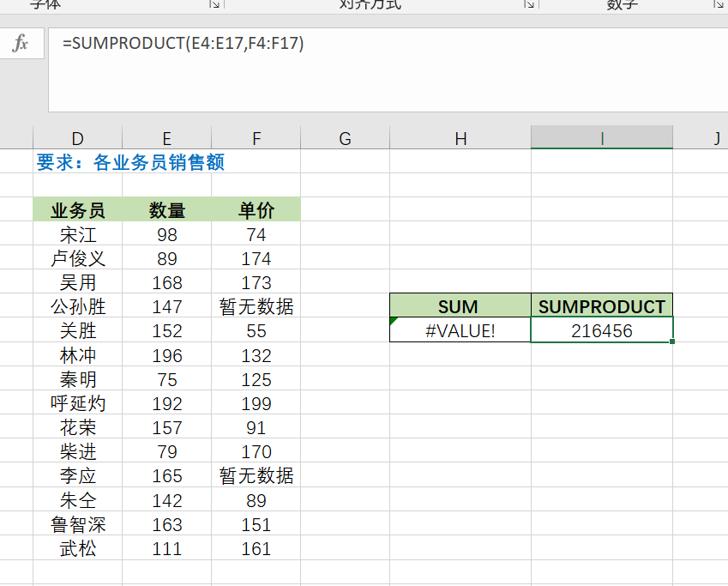Select the cell containing 武松
Screen dimensions: 728x586
pyautogui.click(x=77, y=549)
